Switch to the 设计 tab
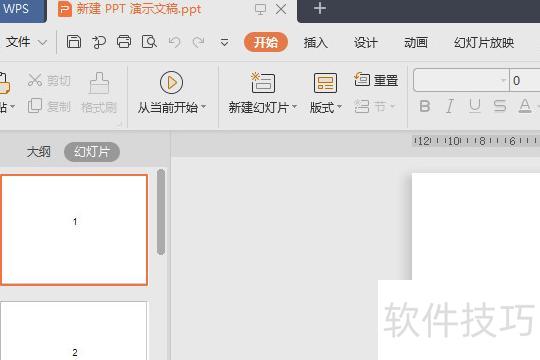Viewport: 540px width, 360px height. [x=366, y=42]
